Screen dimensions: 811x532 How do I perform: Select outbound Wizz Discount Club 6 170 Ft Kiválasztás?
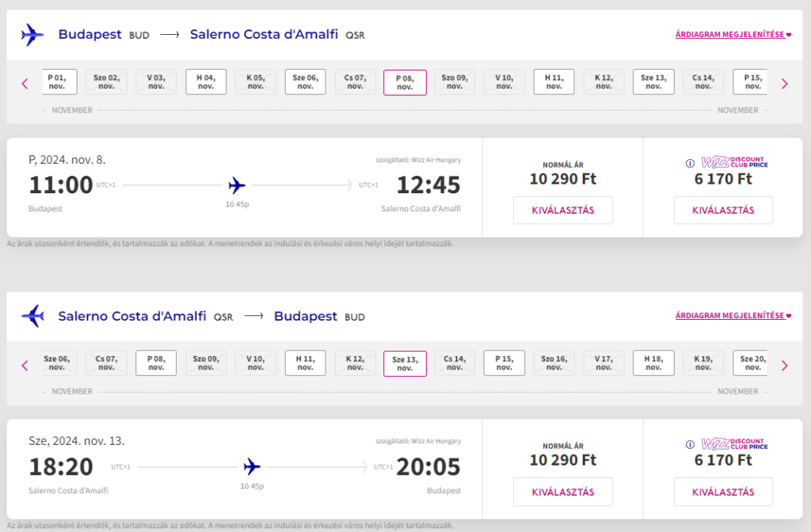(723, 211)
